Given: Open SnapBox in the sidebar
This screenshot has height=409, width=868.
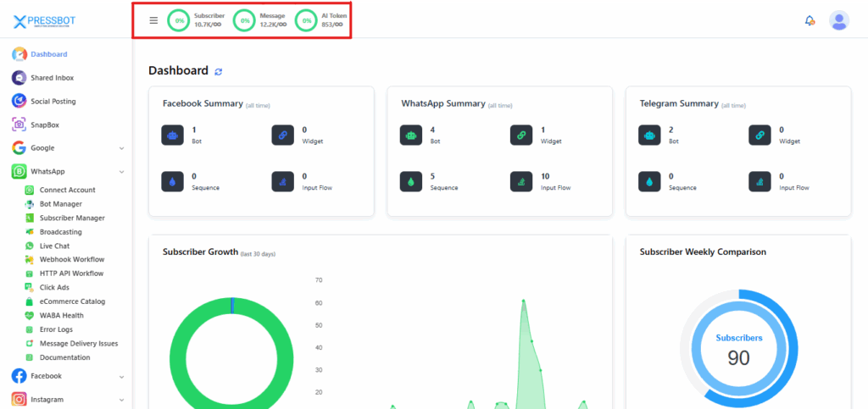Looking at the screenshot, I should (x=45, y=124).
